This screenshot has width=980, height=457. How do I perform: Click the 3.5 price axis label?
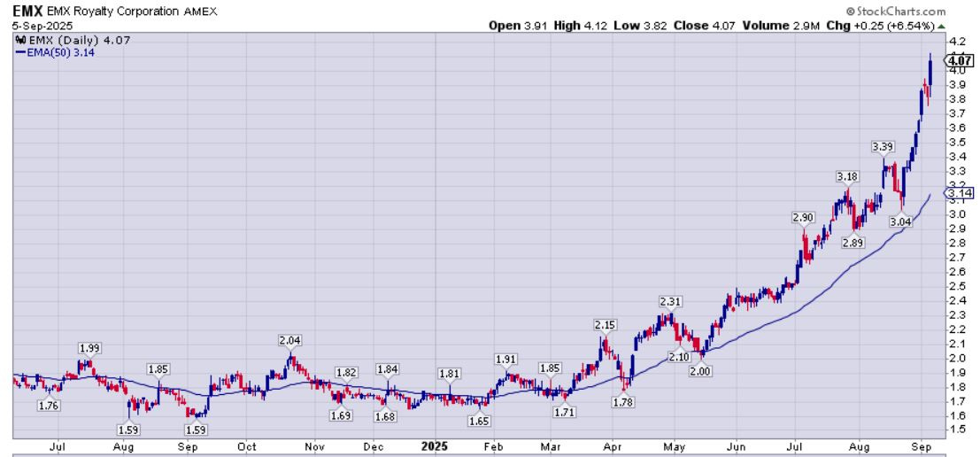click(957, 142)
